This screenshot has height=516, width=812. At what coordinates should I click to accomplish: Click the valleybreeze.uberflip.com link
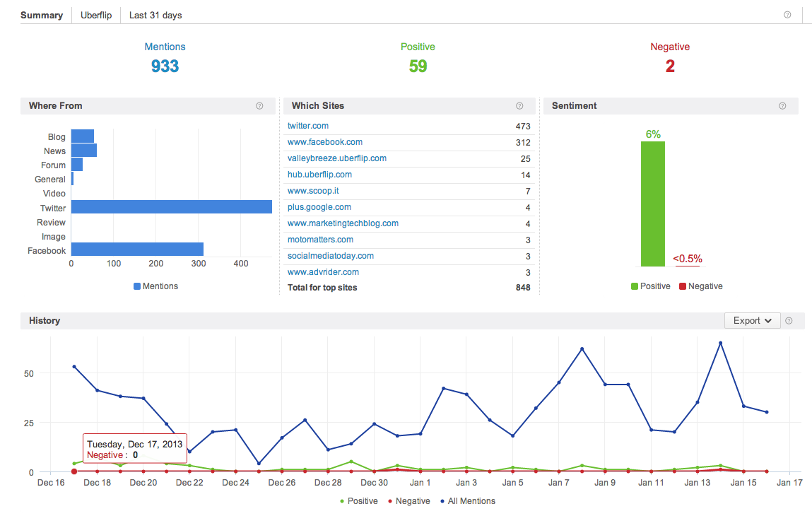pyautogui.click(x=337, y=158)
